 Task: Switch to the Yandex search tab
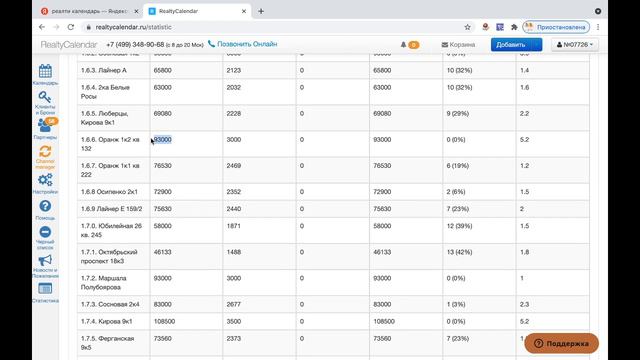[89, 11]
